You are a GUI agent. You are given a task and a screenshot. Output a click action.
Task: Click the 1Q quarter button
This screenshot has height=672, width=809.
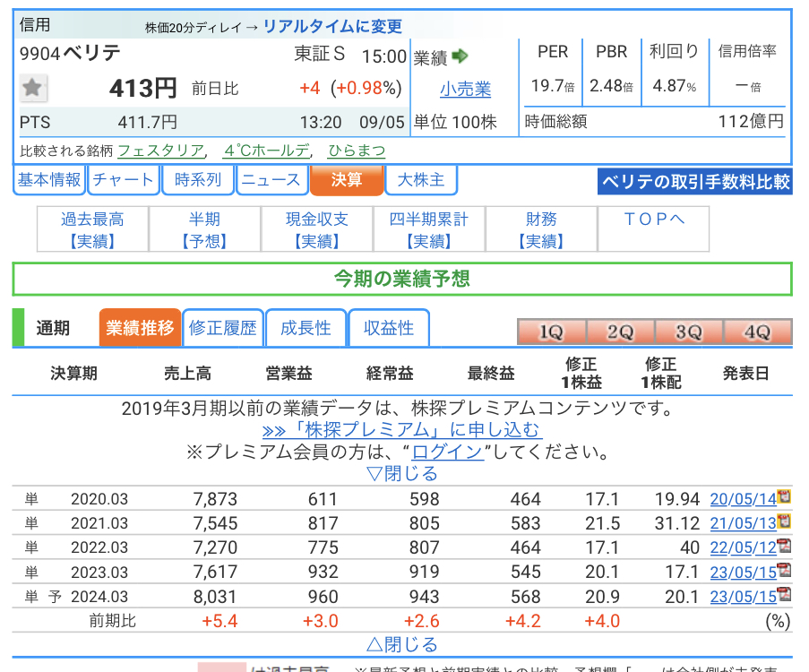[x=552, y=332]
